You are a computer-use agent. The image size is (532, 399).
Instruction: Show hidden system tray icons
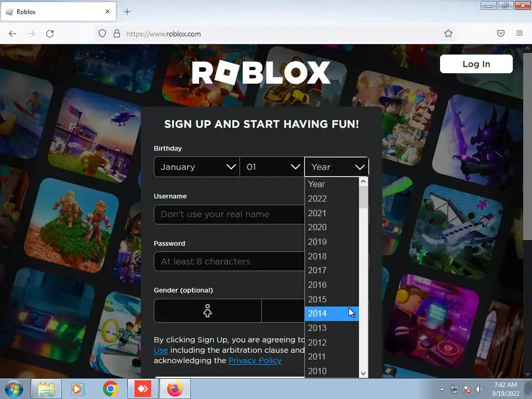pos(442,389)
